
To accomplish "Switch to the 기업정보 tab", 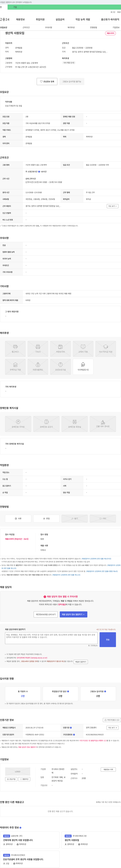I will coord(116,28).
